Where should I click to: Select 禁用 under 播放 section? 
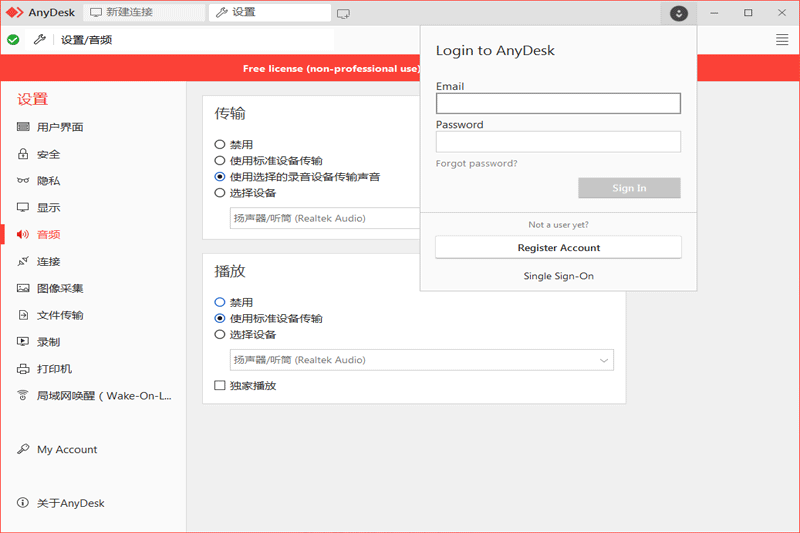tap(220, 302)
